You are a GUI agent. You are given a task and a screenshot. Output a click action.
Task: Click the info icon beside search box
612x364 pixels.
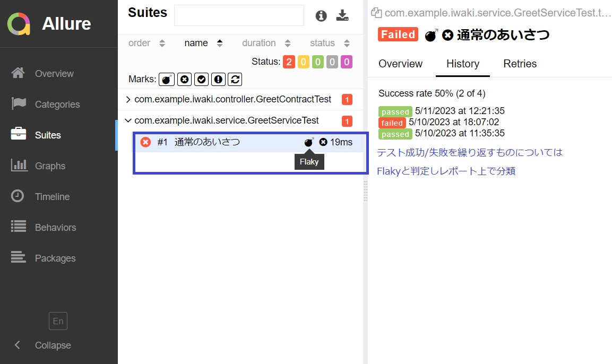[x=321, y=16]
